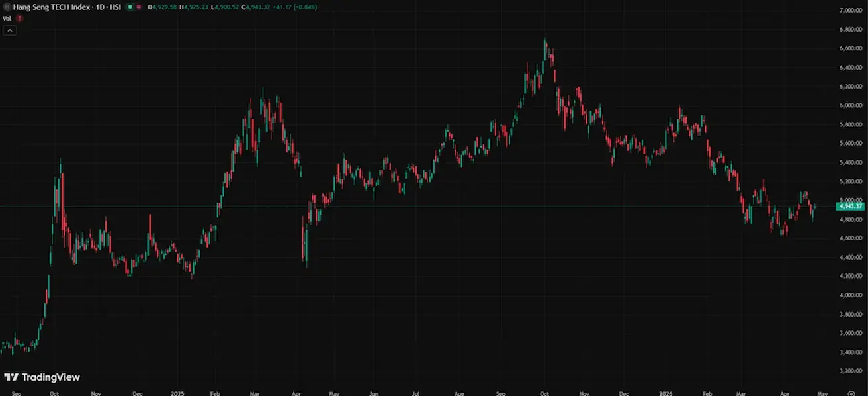
Task: Click the 7,000.00 price axis label
Action: 851,11
